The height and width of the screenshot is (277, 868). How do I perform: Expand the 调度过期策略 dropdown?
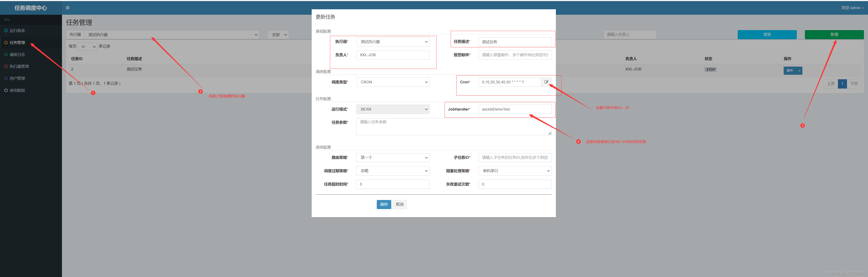click(x=393, y=171)
